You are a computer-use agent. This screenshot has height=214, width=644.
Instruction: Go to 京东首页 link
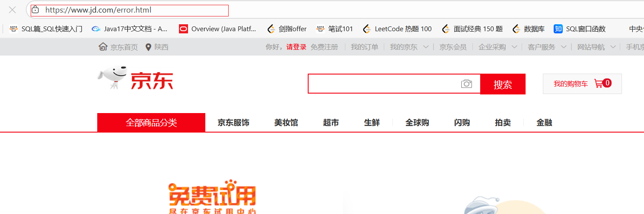click(x=124, y=47)
